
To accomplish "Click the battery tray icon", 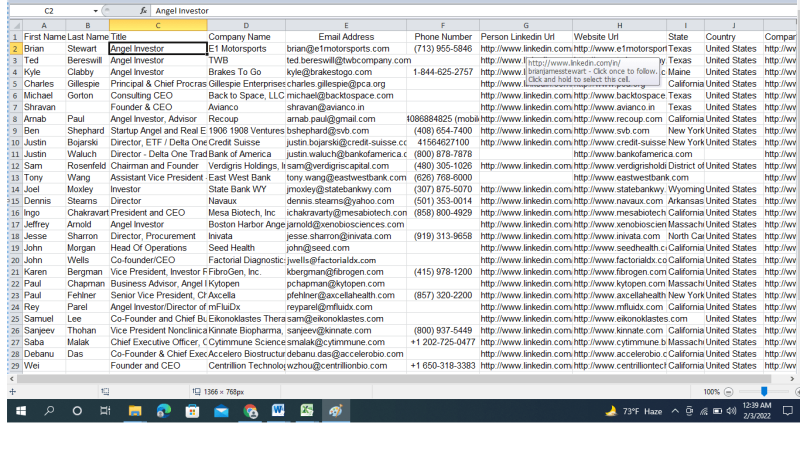I will pyautogui.click(x=717, y=411).
